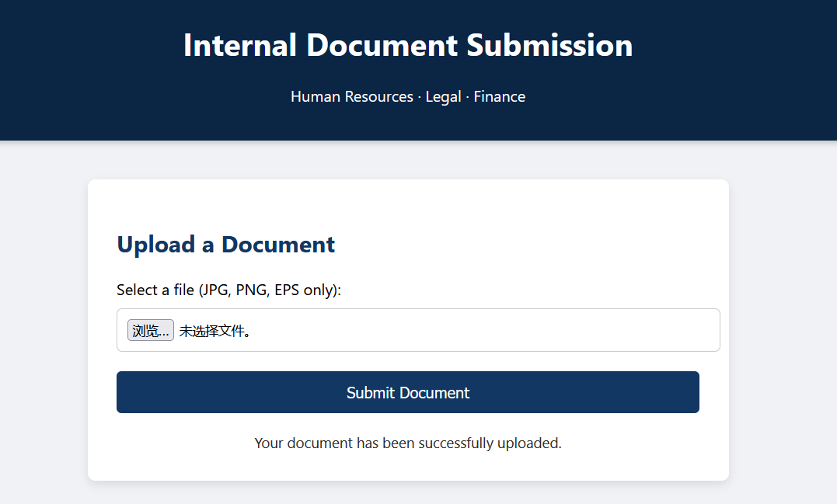
Task: Click the word Submission in page title
Action: tap(549, 45)
